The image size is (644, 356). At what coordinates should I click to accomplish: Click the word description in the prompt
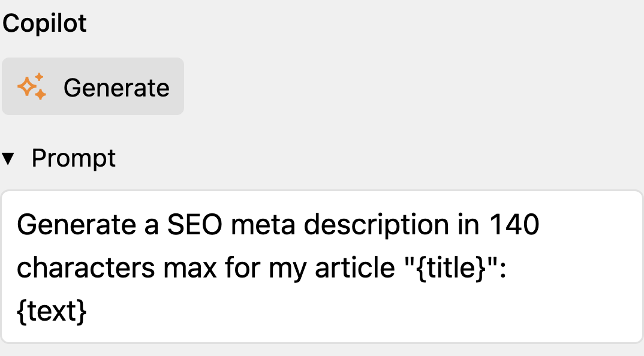(377, 225)
